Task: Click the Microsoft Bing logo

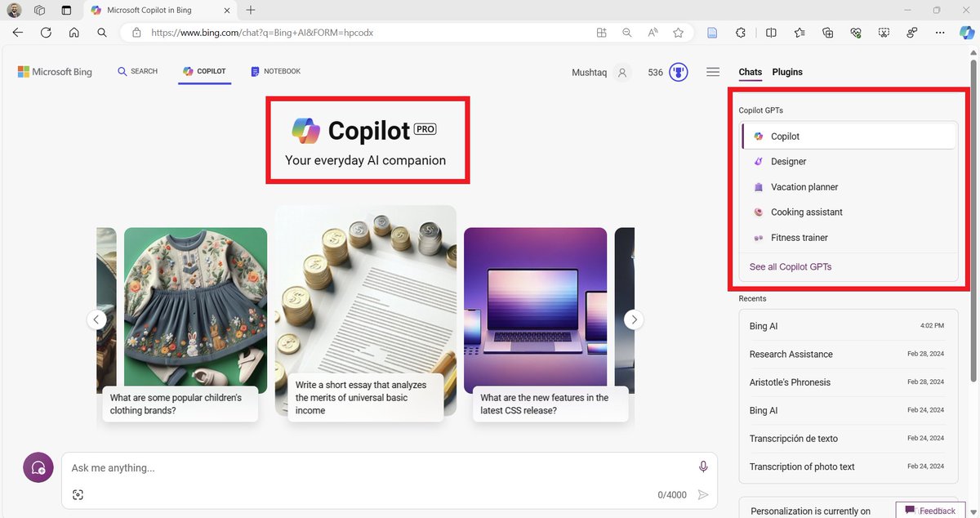Action: click(54, 72)
